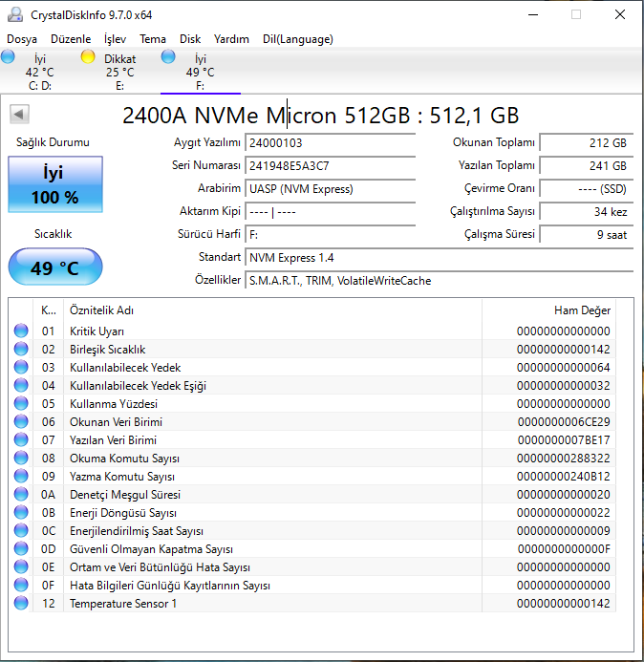Switch to the C: D: disk tab
The width and height of the screenshot is (644, 662).
[x=40, y=72]
